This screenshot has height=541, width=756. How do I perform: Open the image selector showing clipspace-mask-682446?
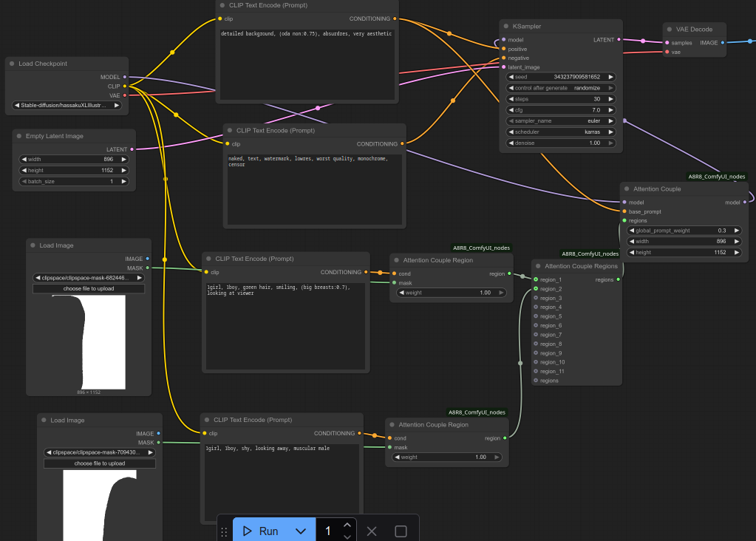[89, 278]
